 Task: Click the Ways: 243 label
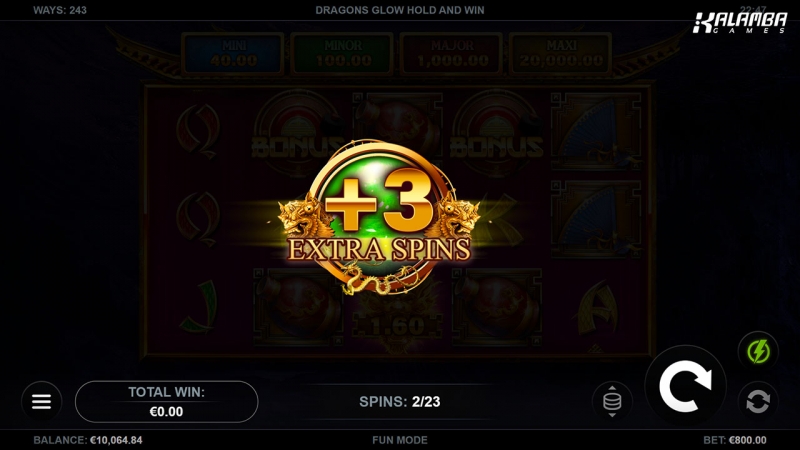pyautogui.click(x=60, y=10)
